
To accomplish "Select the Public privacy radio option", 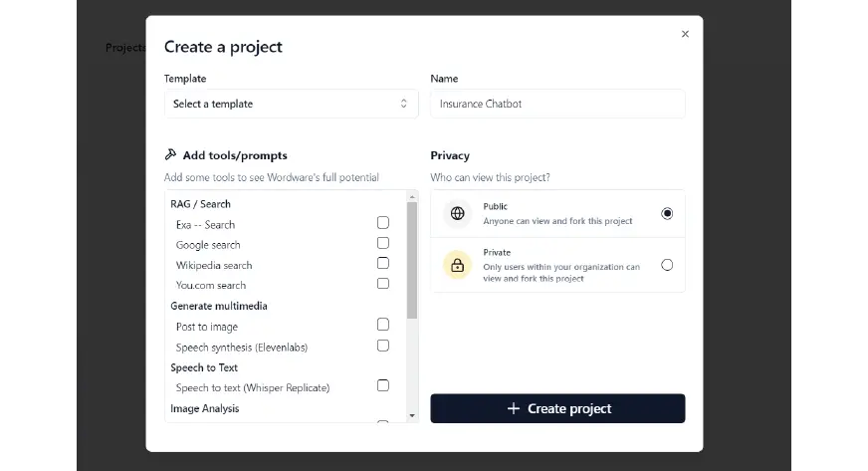I will [667, 214].
